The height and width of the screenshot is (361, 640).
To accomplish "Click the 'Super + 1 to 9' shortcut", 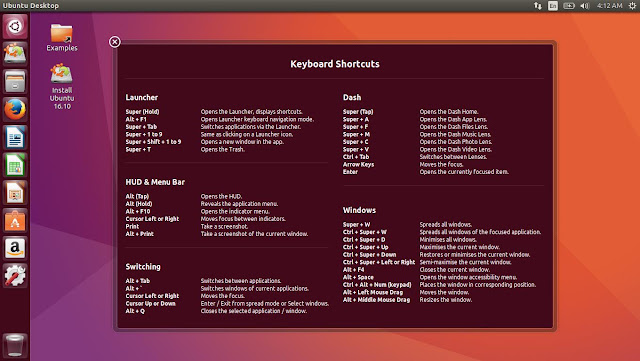I will [144, 134].
